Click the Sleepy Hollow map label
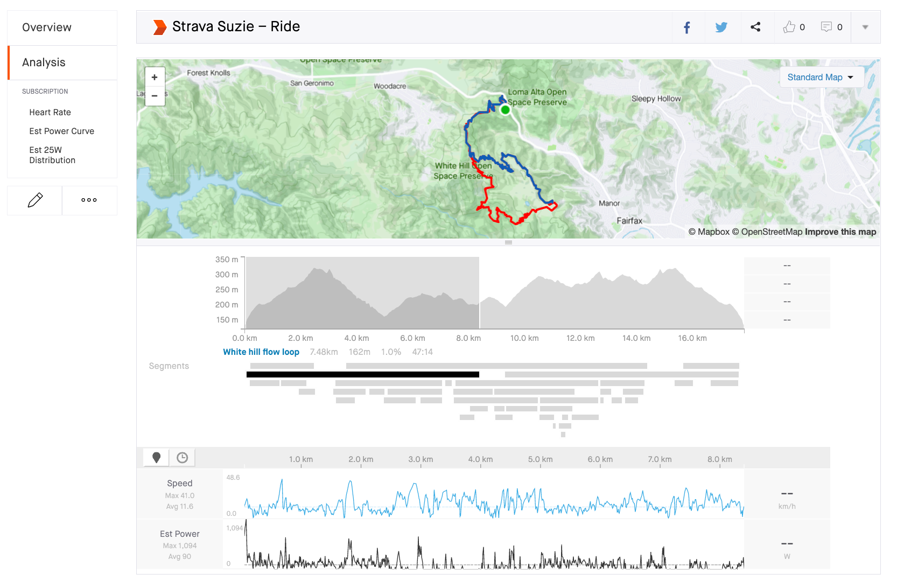This screenshot has width=897, height=588. pyautogui.click(x=656, y=99)
